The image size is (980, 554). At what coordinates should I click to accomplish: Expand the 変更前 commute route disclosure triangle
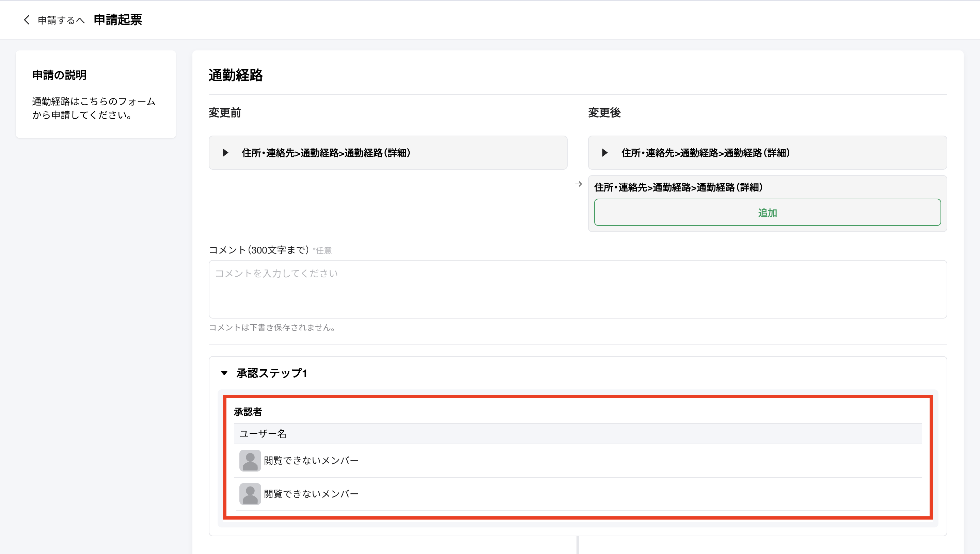click(226, 153)
